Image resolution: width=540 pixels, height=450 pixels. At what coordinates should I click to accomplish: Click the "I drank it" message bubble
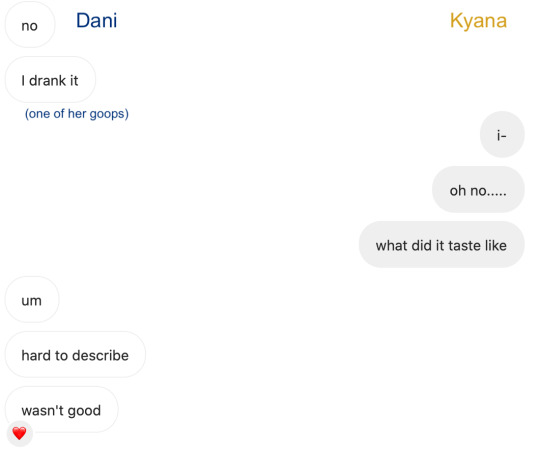pyautogui.click(x=50, y=80)
